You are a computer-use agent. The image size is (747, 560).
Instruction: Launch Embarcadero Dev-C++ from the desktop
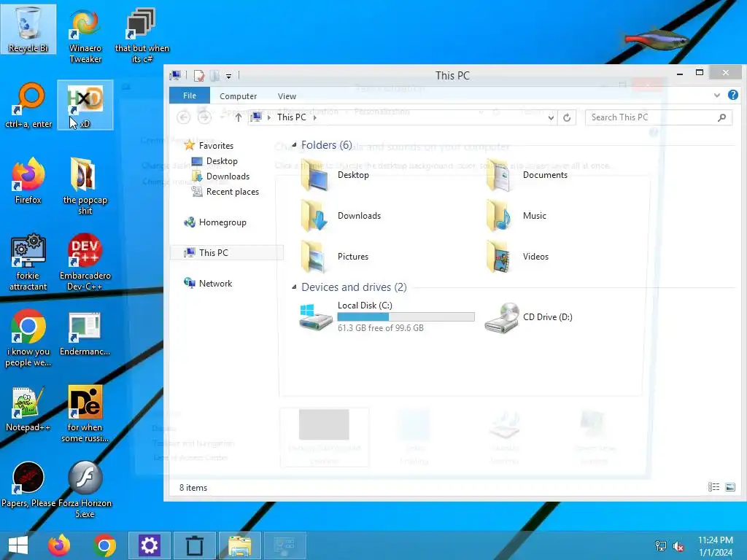(85, 262)
